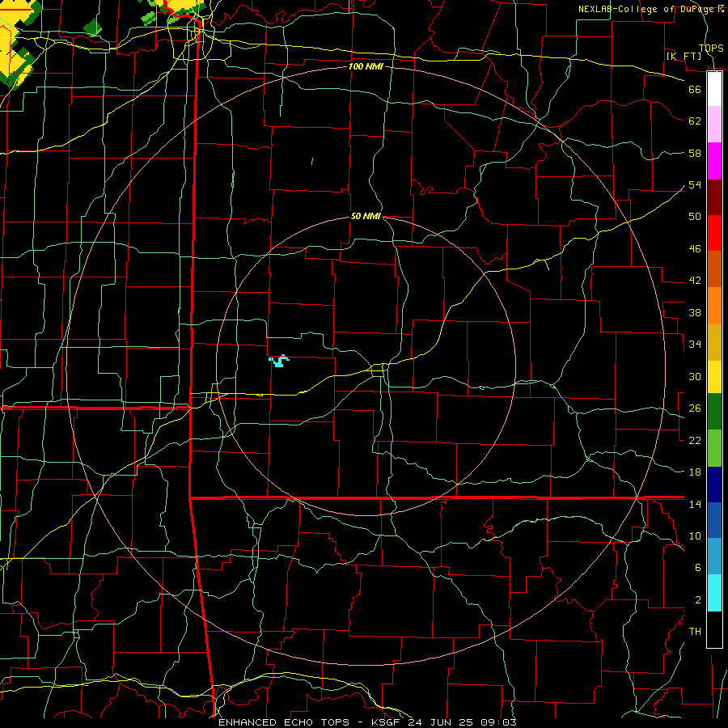Click the "62" legend value
Screen dimensions: 728x728
(x=695, y=121)
